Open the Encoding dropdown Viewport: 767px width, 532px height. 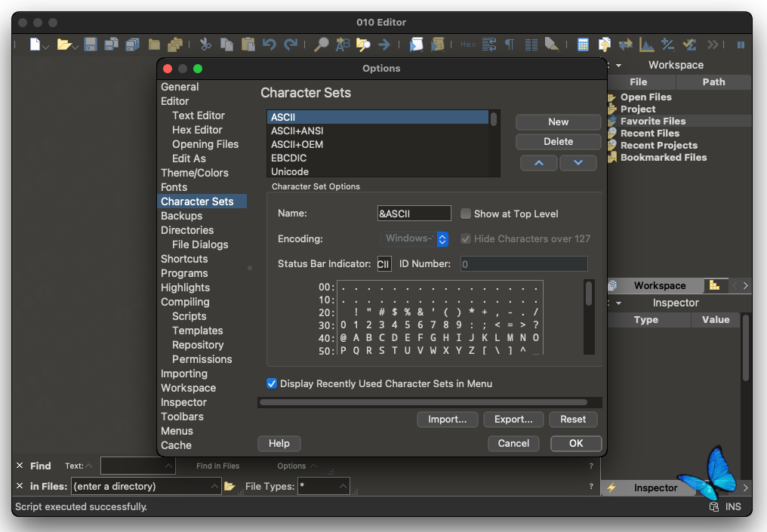414,238
